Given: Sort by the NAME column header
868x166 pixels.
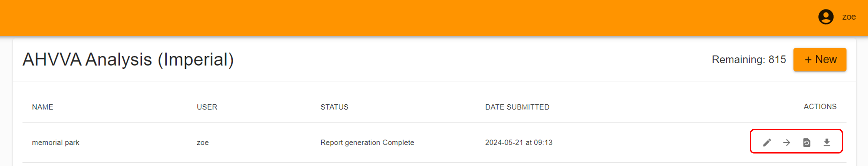Looking at the screenshot, I should coord(42,107).
